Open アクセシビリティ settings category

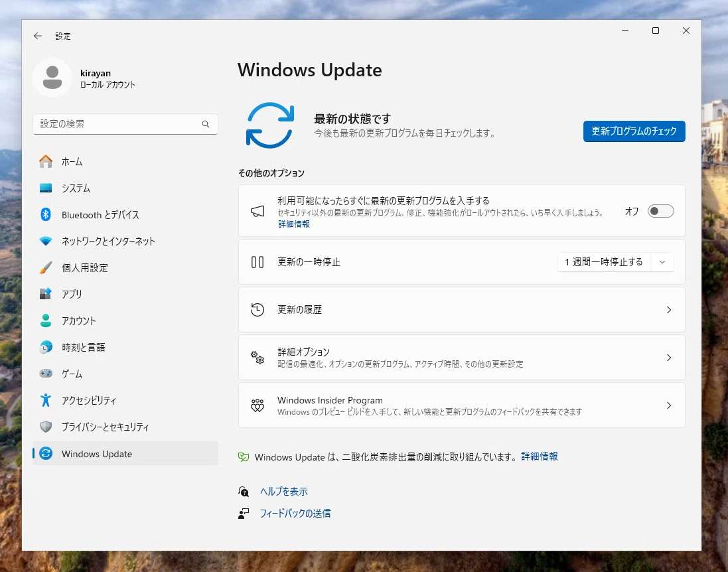click(125, 399)
